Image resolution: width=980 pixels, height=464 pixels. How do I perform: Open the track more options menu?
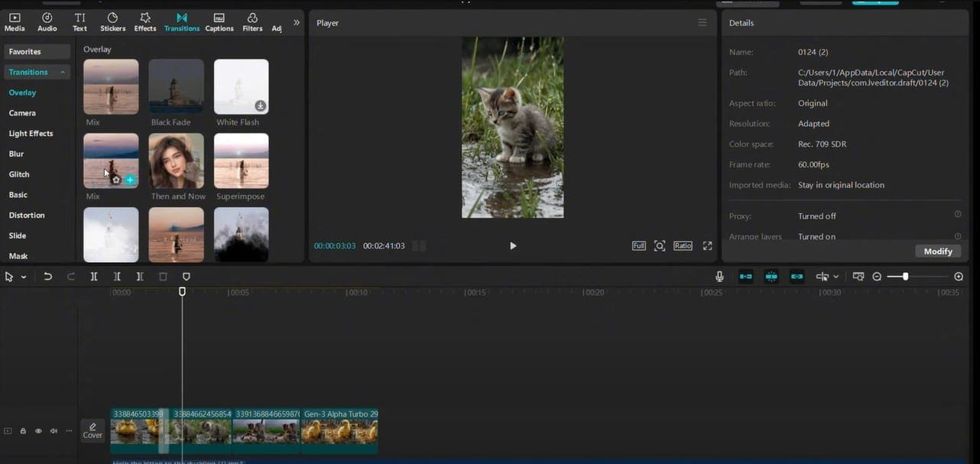(69, 431)
